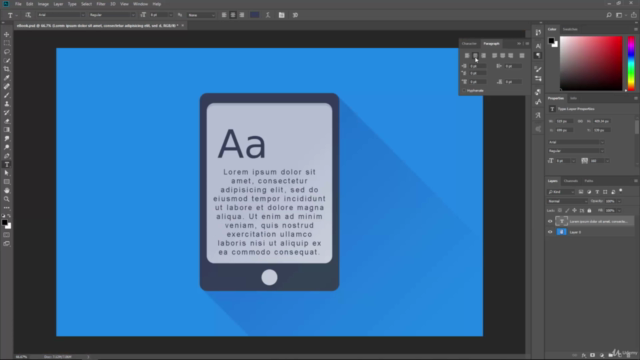
Task: Hide Layer 0 visibility
Action: 550,232
